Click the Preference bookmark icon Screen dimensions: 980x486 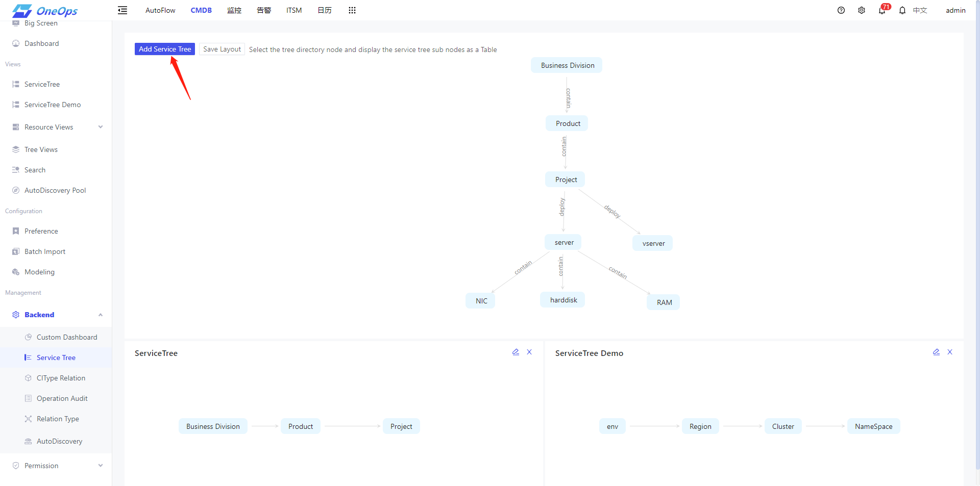pos(16,231)
